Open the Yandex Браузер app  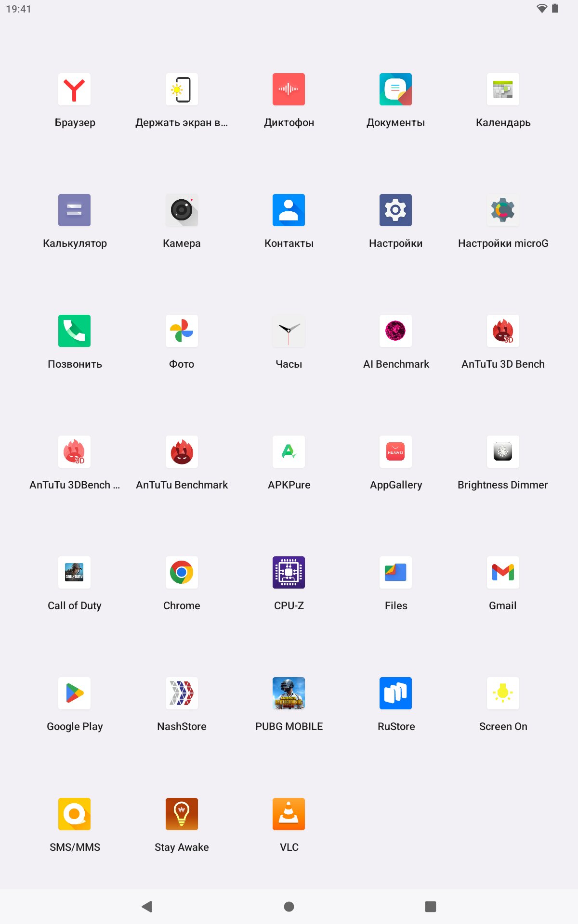pos(74,90)
